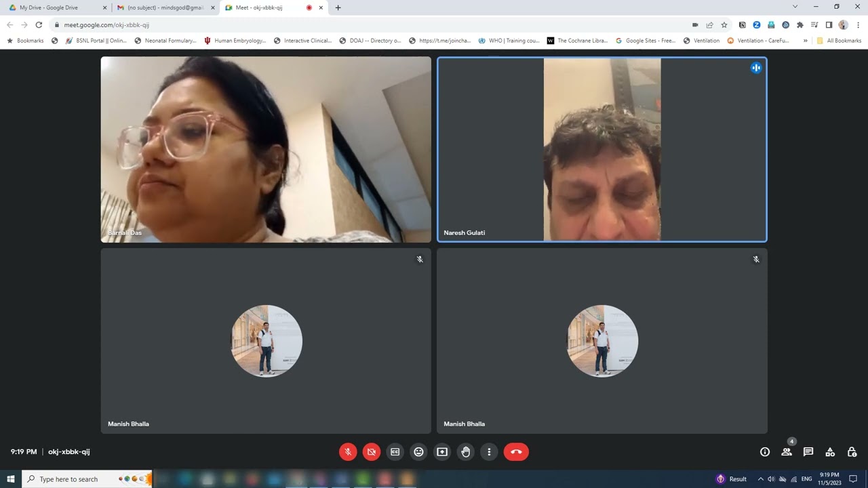This screenshot has width=868, height=488.
Task: Click the Present now screen share icon
Action: tap(442, 452)
